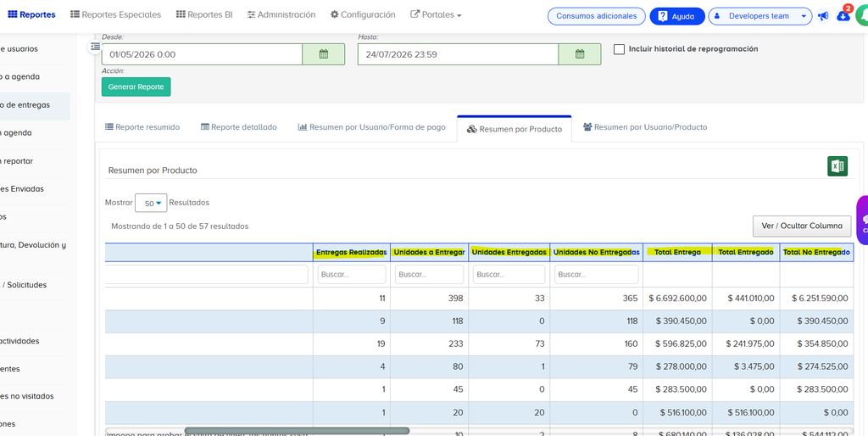The image size is (868, 436).
Task: Click the $ 6.251.590,00 cell
Action: (x=816, y=298)
